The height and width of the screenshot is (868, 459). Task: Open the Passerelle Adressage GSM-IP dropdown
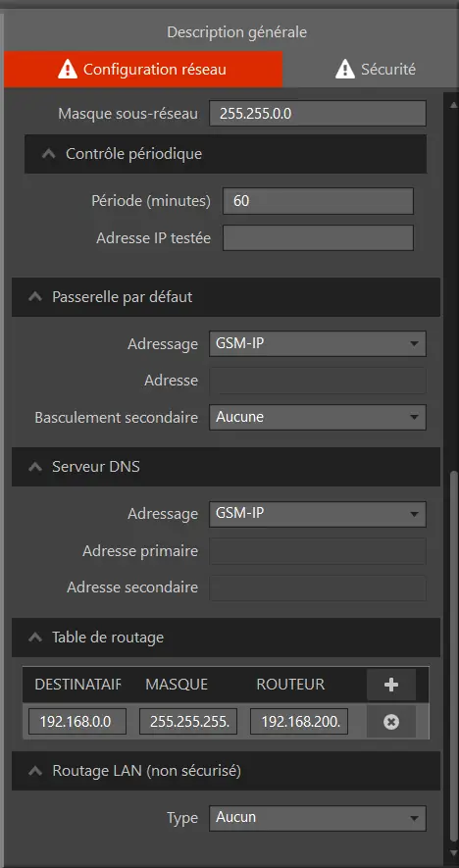[x=317, y=344]
